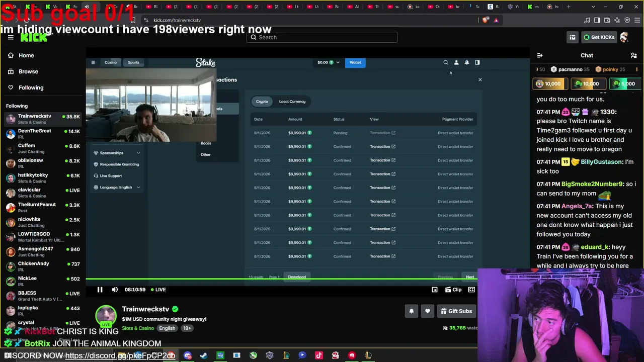644x362 pixels.
Task: Open Asmongold247 channel from sidebar
Action: pyautogui.click(x=43, y=251)
